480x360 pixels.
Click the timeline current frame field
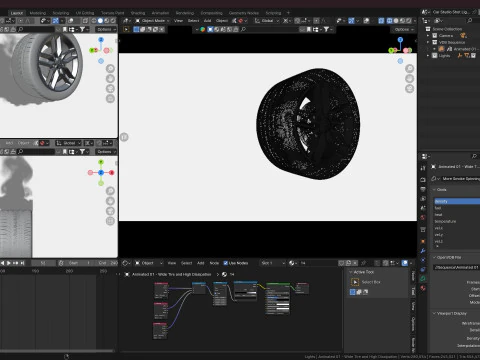pos(43,263)
